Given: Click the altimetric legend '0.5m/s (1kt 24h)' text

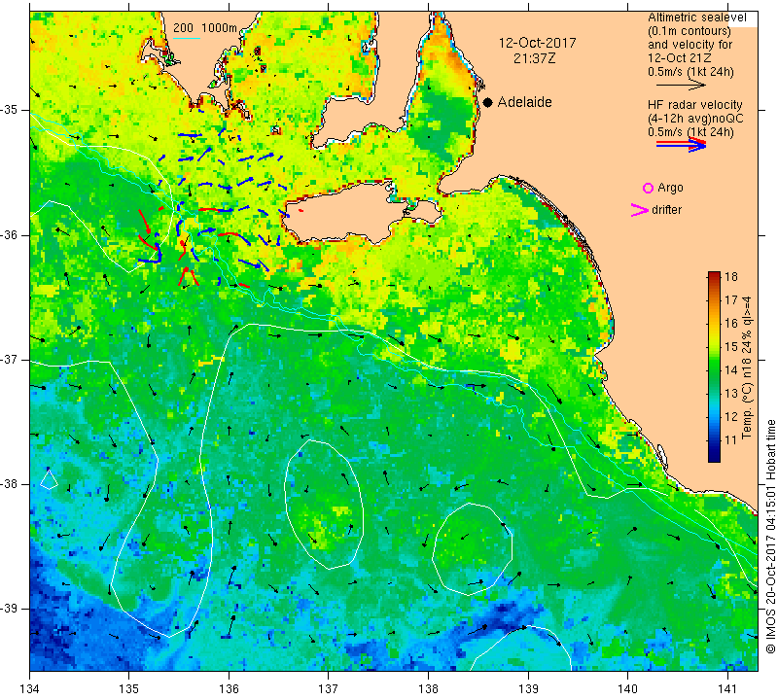Looking at the screenshot, I should click(x=690, y=71).
